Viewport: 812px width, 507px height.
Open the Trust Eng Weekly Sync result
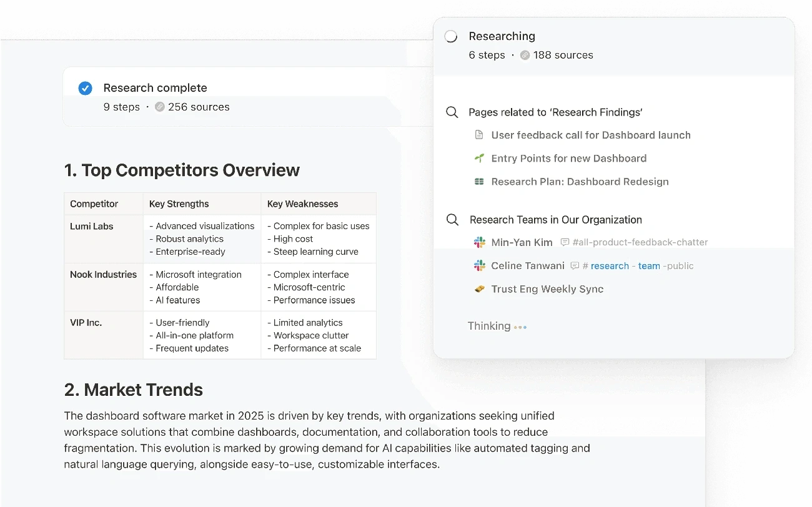pyautogui.click(x=547, y=289)
